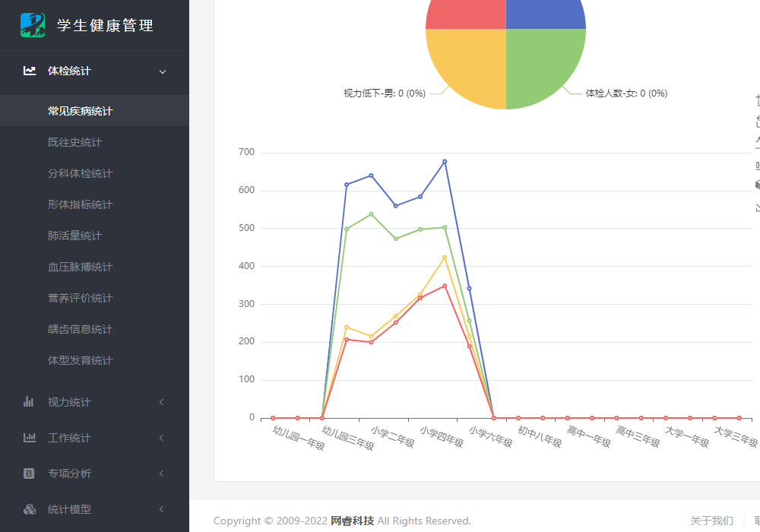
Task: Click the chart icon beside 工作统计
Action: pos(30,438)
